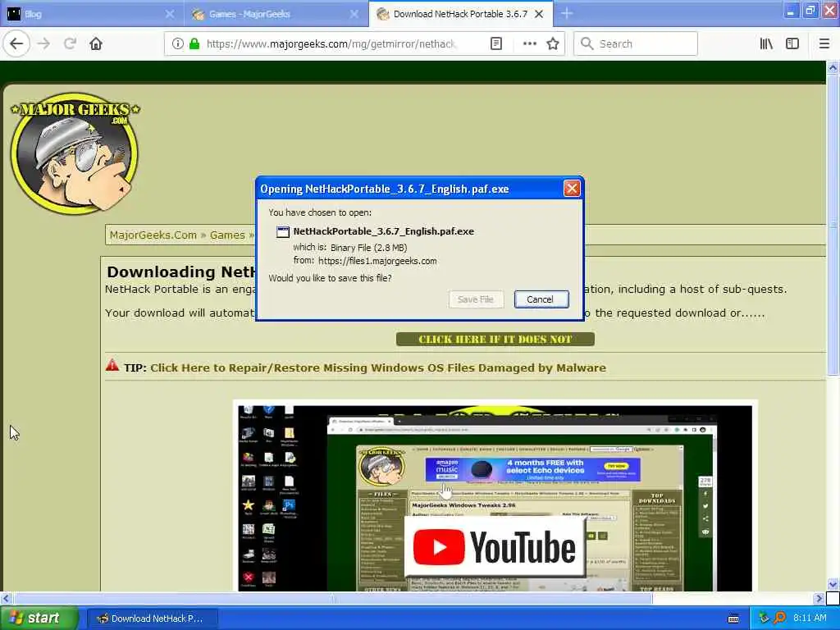Show sidebars icon in toolbar

pyautogui.click(x=792, y=44)
